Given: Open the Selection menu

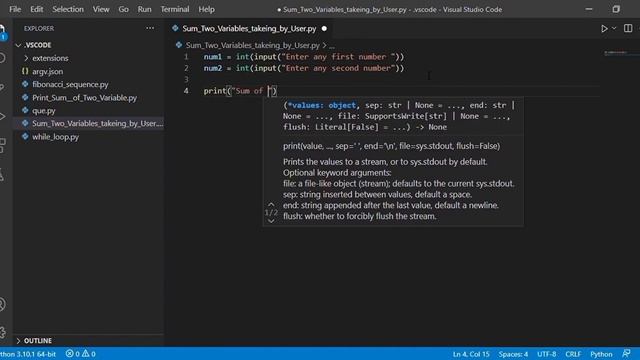Looking at the screenshot, I should pos(68,9).
